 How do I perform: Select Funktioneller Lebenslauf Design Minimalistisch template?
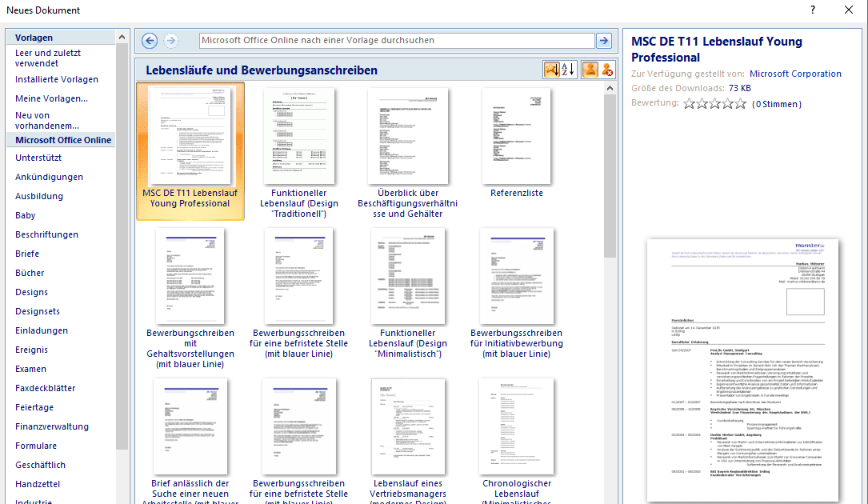(408, 293)
